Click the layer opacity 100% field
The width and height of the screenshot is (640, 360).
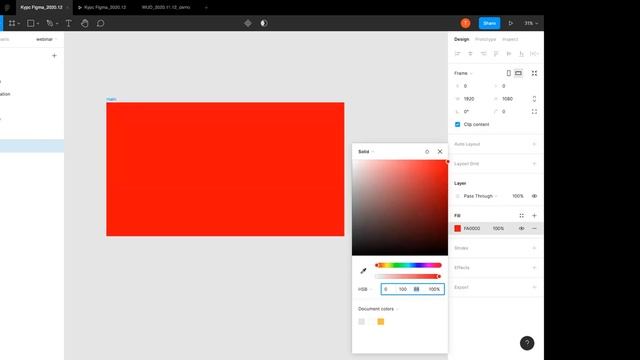(x=518, y=196)
